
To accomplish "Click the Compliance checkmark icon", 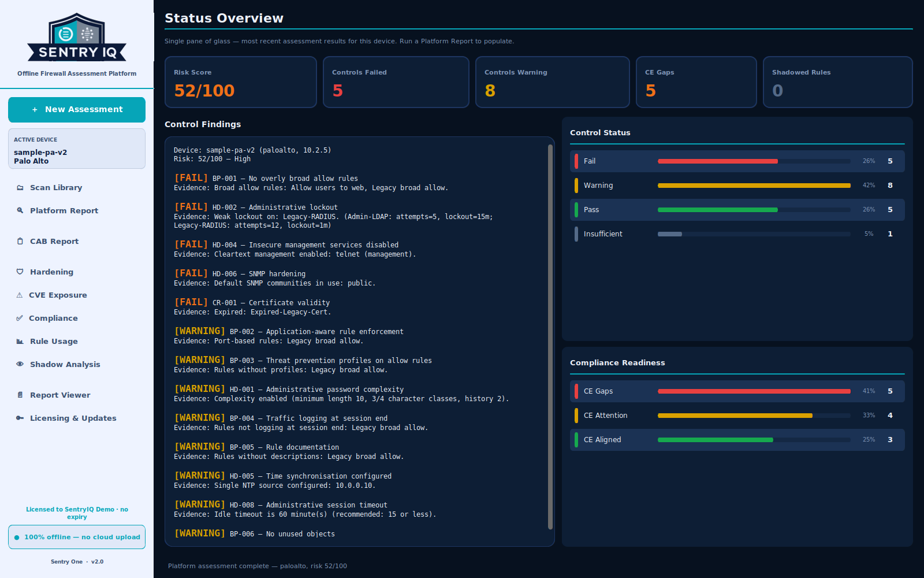I will click(x=20, y=318).
